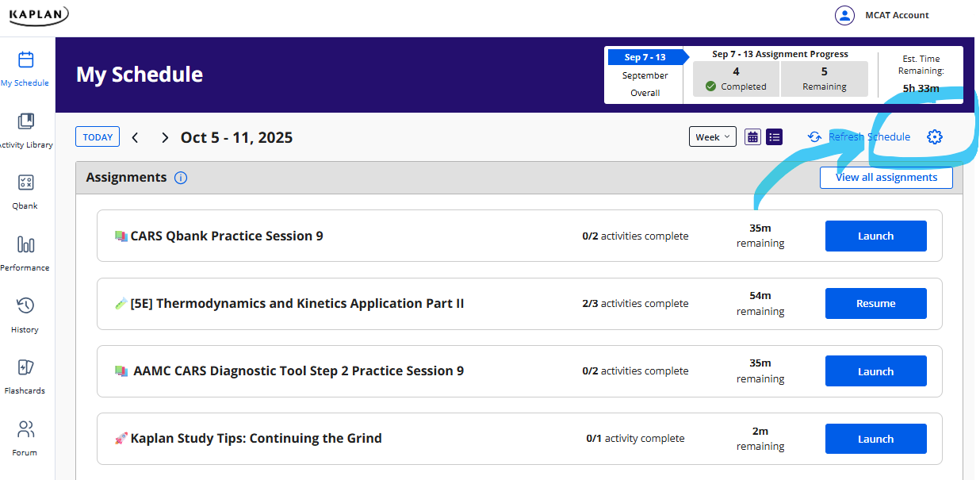The width and height of the screenshot is (980, 480).
Task: Select the Overall progress tab
Action: point(645,93)
